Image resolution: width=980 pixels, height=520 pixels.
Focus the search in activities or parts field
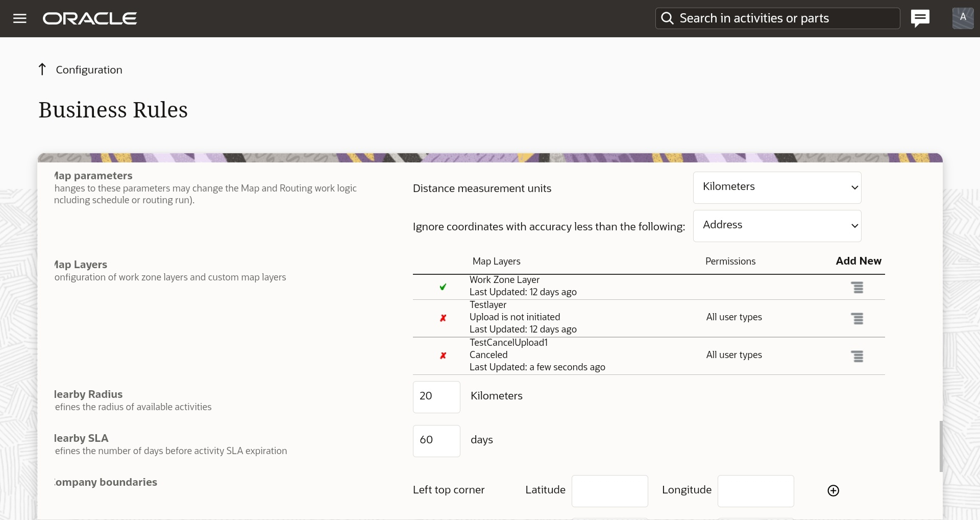777,18
